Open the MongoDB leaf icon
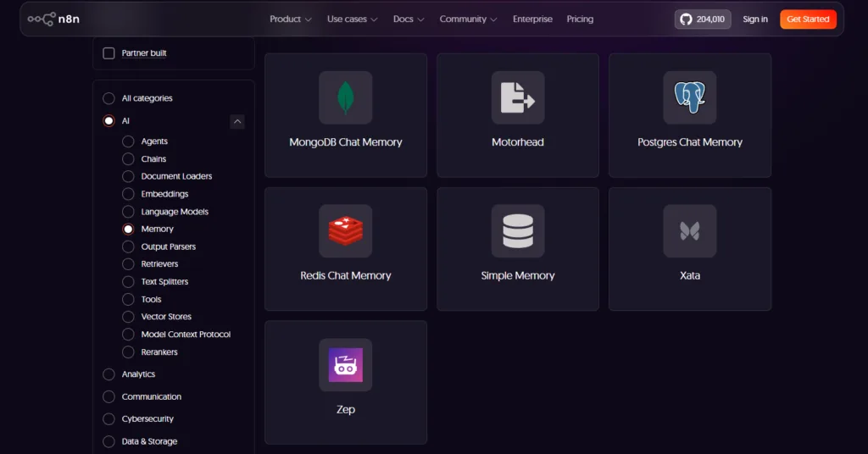Image resolution: width=868 pixels, height=454 pixels. (x=346, y=98)
